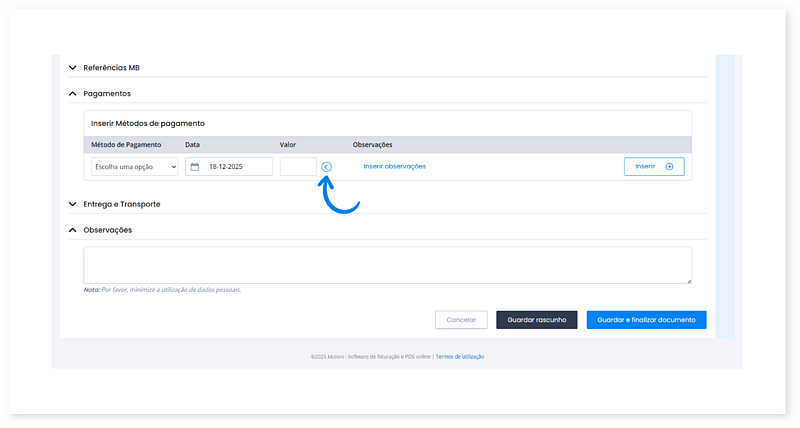The height and width of the screenshot is (428, 800).
Task: Click the Guardar rascunho button
Action: point(536,320)
